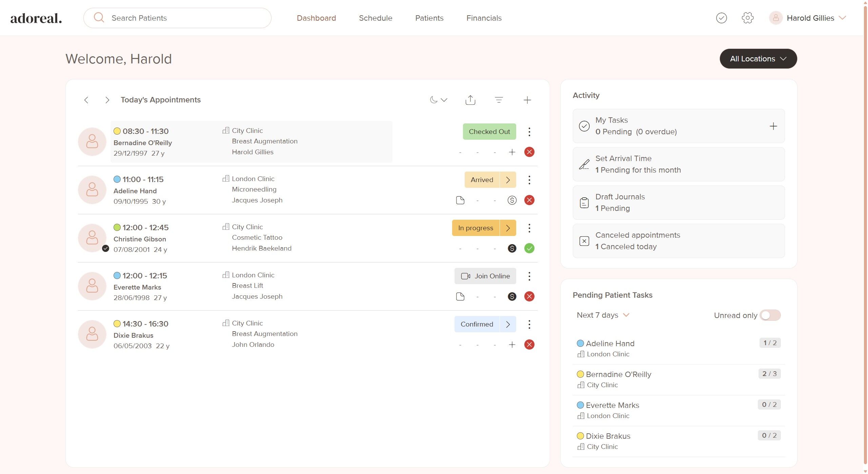Expand the All Locations dropdown

pyautogui.click(x=758, y=59)
